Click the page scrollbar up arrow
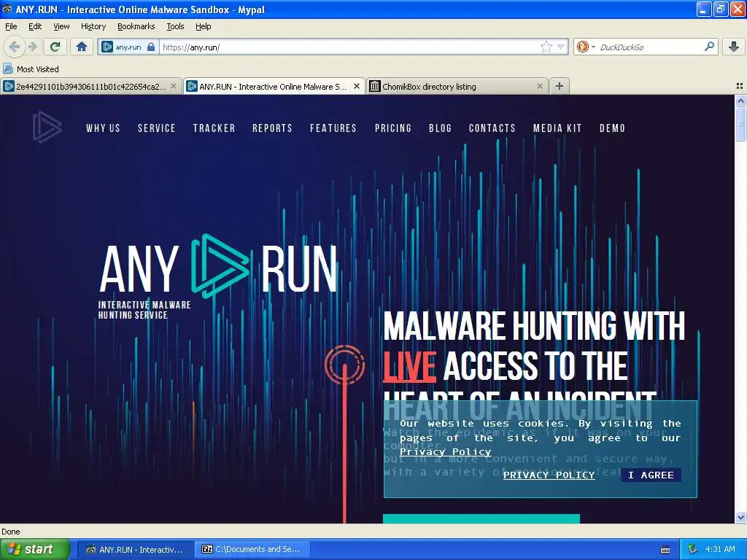Screen dimensions: 747x560 click(740, 101)
